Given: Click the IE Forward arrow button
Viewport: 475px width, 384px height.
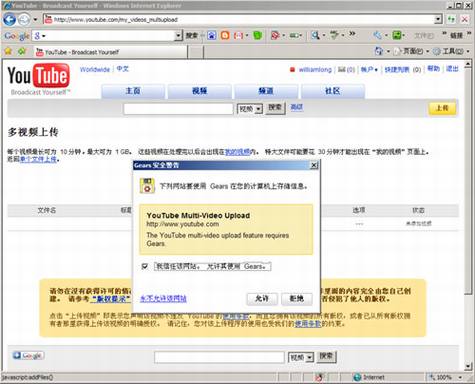Looking at the screenshot, I should [x=24, y=20].
